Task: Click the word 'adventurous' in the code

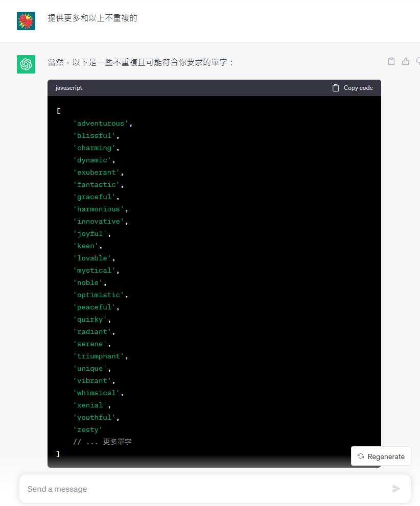Action: click(x=100, y=123)
